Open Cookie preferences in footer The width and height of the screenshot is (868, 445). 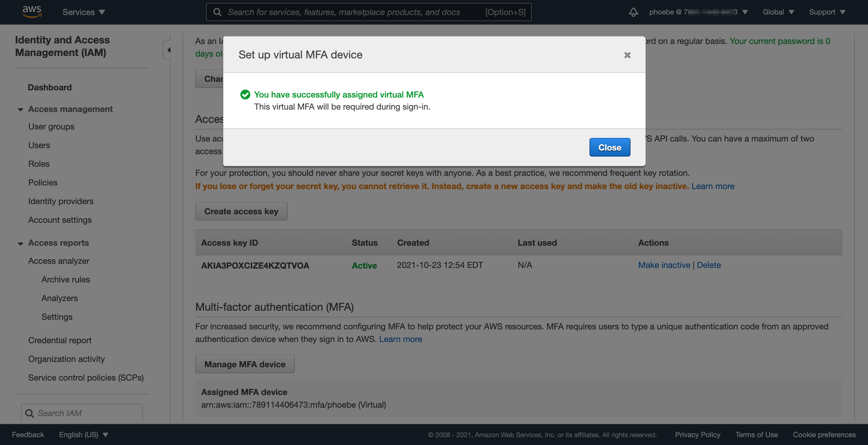point(824,434)
